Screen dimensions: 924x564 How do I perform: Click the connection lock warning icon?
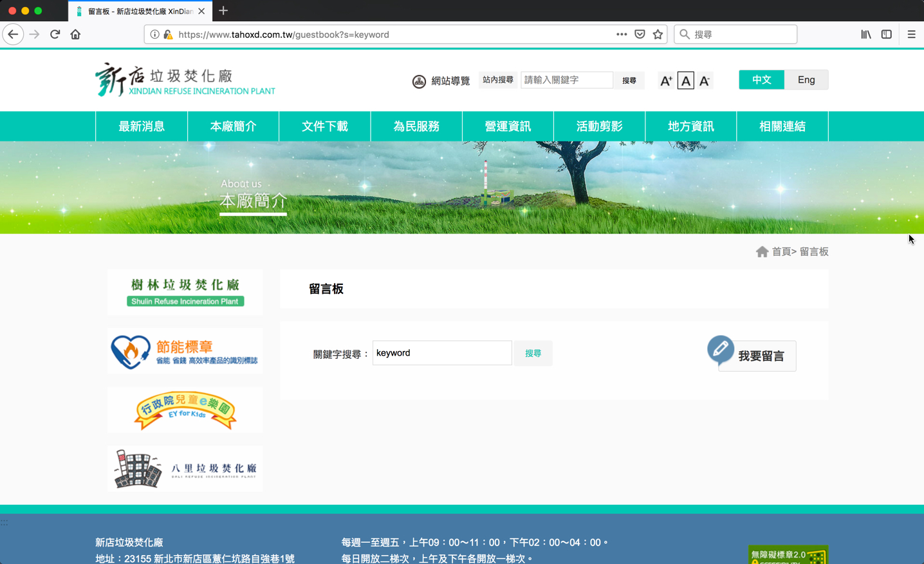tap(169, 35)
